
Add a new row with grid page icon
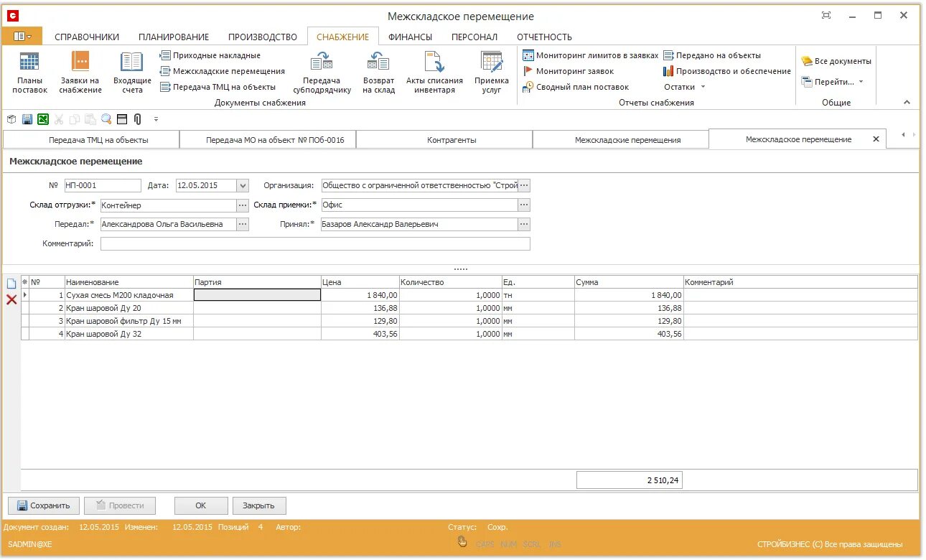[11, 284]
